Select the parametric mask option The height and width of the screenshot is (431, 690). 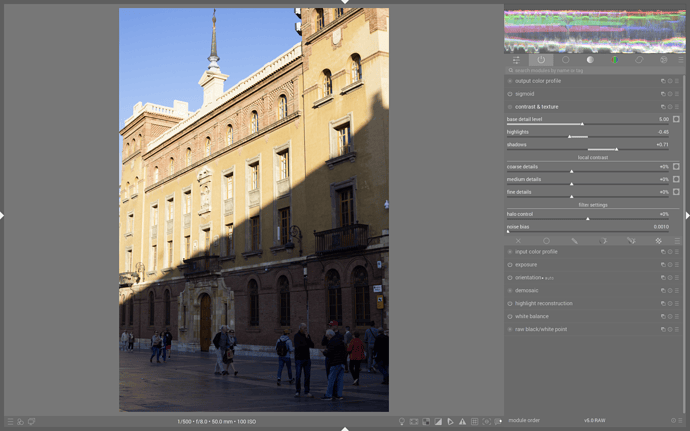click(602, 241)
